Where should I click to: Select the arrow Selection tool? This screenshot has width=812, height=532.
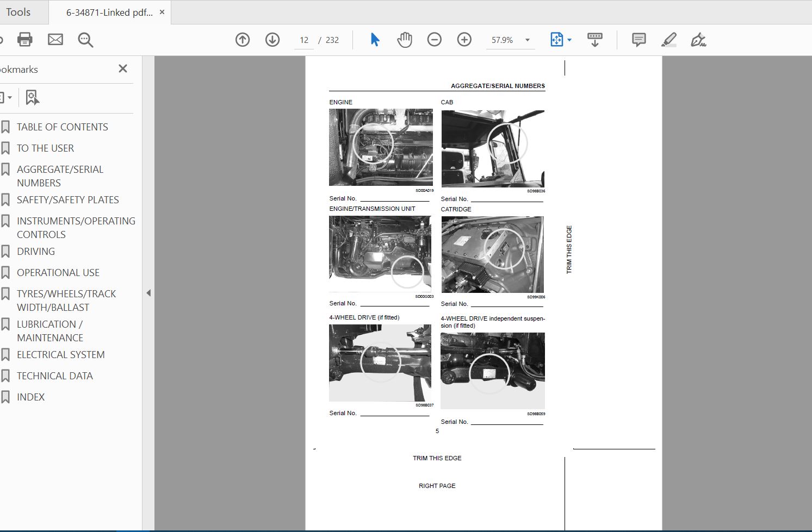tap(375, 40)
